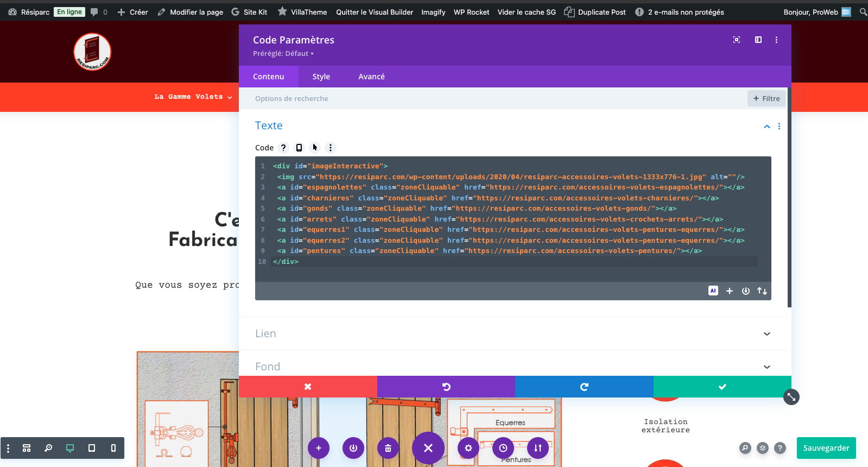
Task: Switch to the Style tab
Action: 321,77
